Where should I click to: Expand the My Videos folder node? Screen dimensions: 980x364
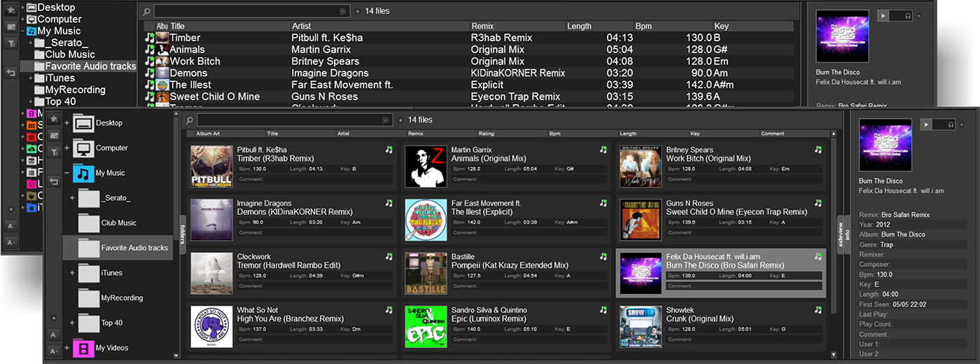[x=67, y=347]
